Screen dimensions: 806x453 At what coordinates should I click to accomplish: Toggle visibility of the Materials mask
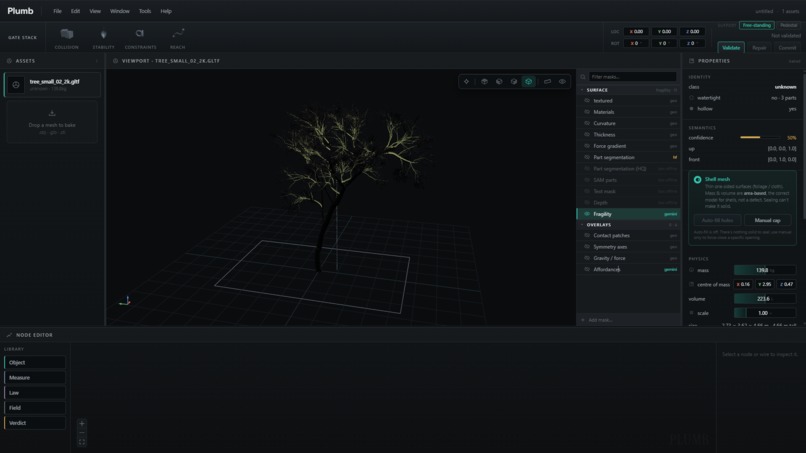[x=587, y=112]
